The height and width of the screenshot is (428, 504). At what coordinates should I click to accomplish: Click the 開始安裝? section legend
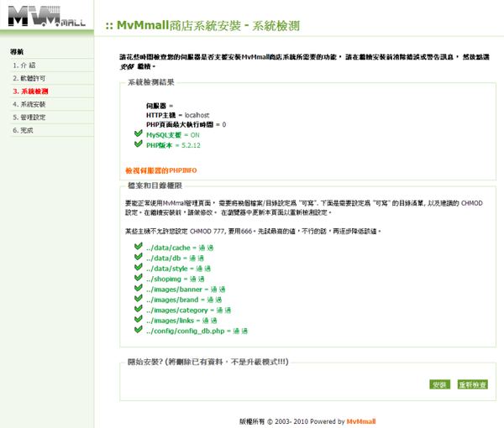[x=208, y=362]
